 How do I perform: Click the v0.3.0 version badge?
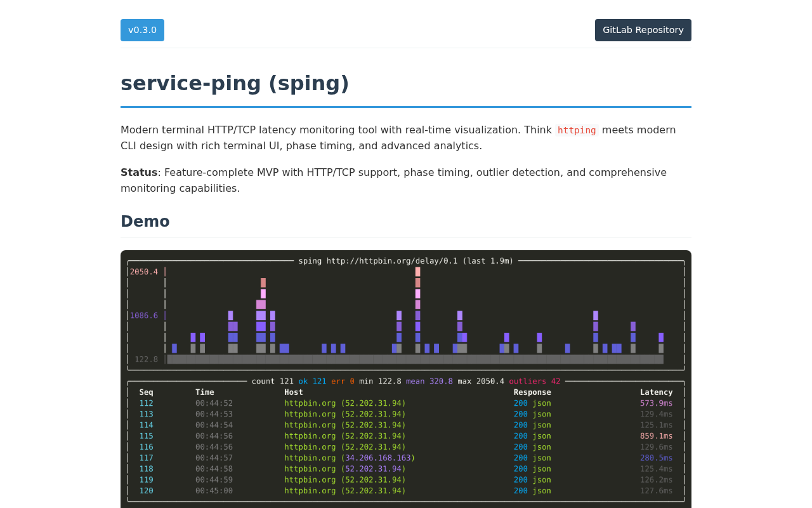tap(142, 29)
